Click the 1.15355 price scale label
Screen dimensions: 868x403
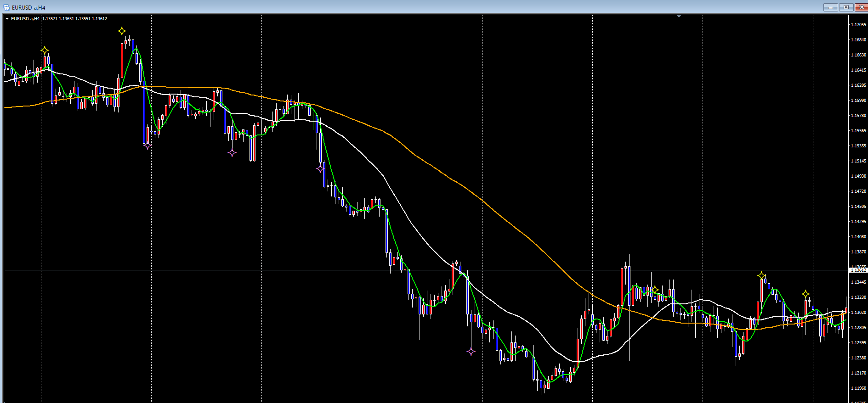pos(858,146)
